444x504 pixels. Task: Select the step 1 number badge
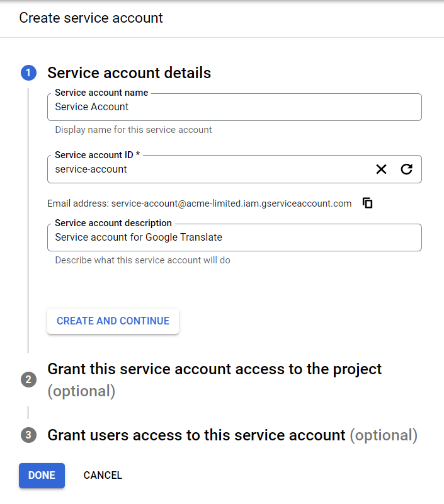pos(28,72)
